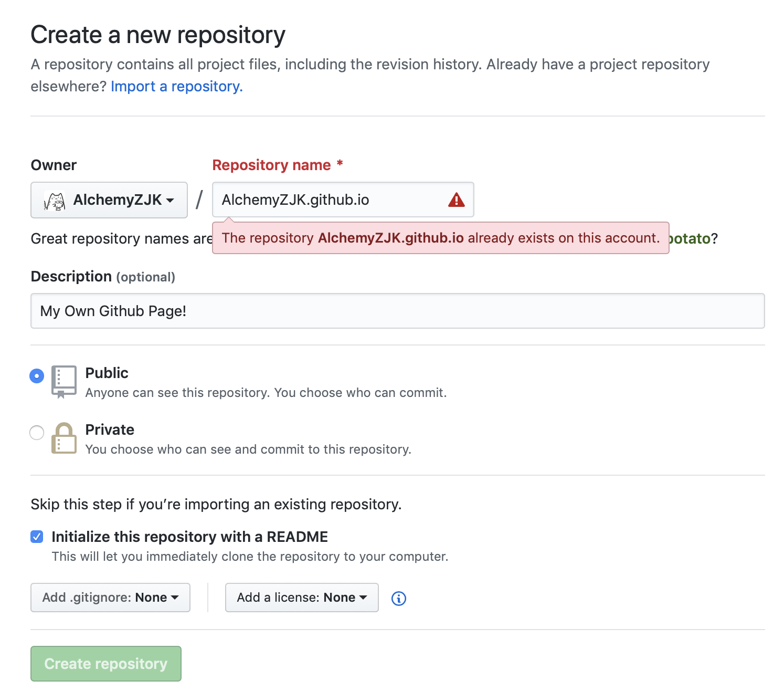Screen dimensions: 784x691
Task: Click the Private option label text
Action: (110, 430)
